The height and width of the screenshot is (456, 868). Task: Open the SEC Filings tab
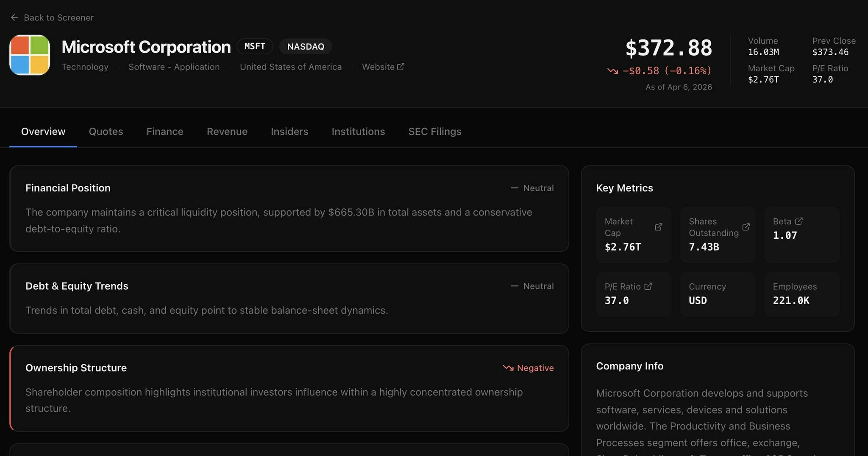click(435, 131)
